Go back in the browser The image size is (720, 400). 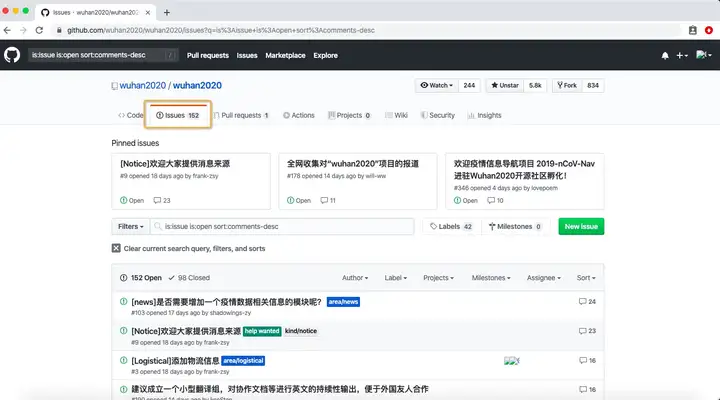pyautogui.click(x=7, y=30)
